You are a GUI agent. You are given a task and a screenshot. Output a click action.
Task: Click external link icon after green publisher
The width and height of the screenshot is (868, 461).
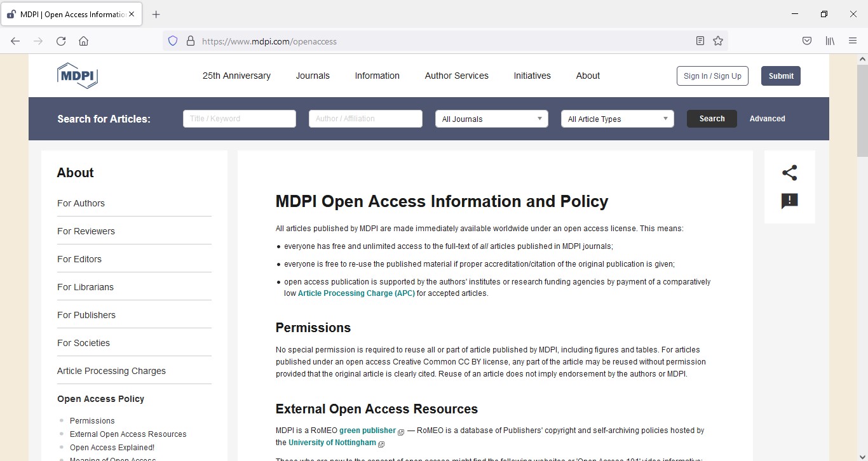(401, 432)
